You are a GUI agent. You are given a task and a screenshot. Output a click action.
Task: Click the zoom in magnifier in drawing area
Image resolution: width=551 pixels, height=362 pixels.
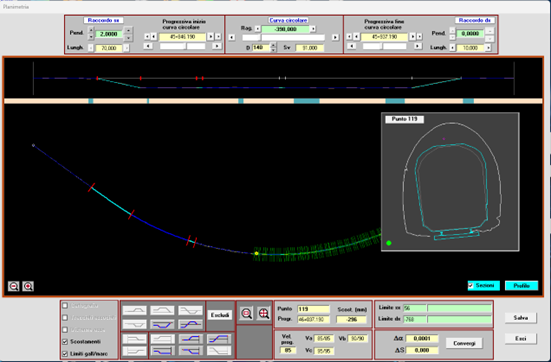[28, 286]
